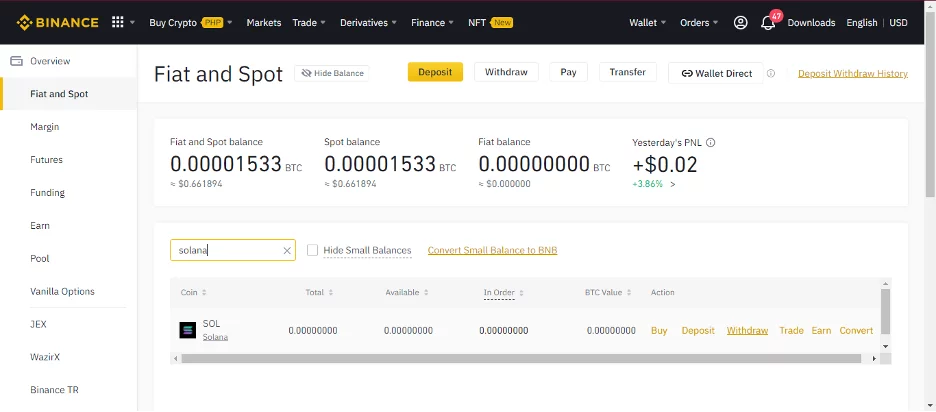Screen dimensions: 936x412
Task: Open PNL details arrow
Action: 673,185
